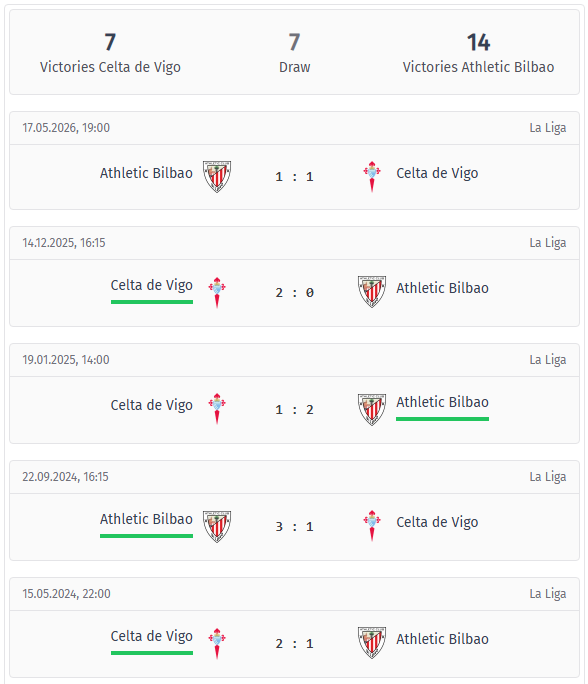Open the 2 : 0 match score
The height and width of the screenshot is (684, 588).
(294, 292)
